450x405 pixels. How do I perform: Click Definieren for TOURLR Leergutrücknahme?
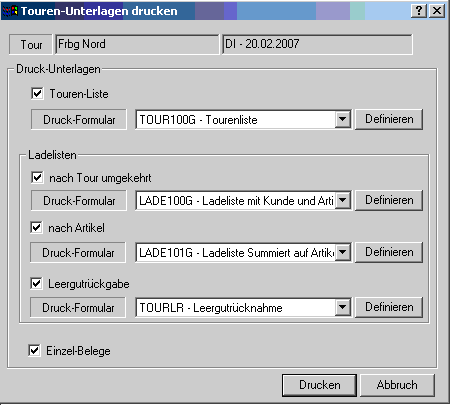[389, 307]
